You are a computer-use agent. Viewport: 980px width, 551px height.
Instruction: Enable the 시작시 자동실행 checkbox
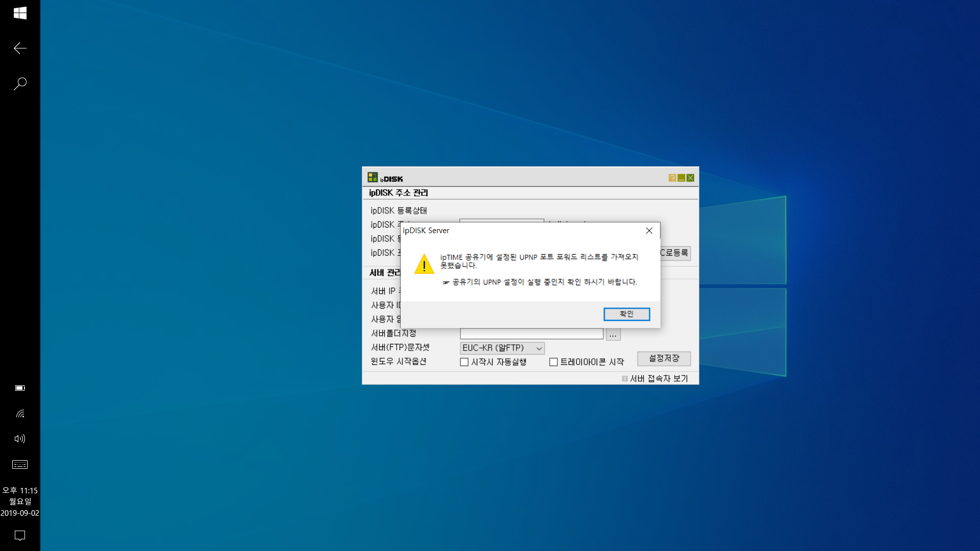(464, 362)
